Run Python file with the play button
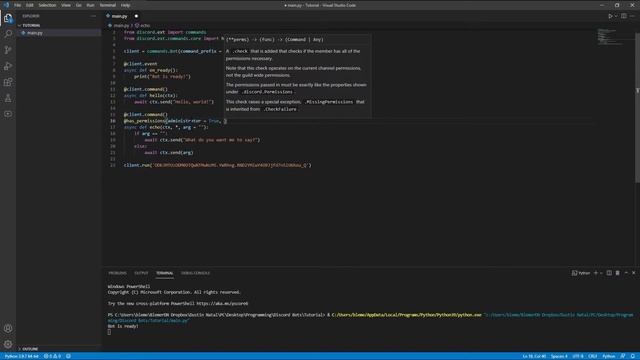 click(x=610, y=16)
